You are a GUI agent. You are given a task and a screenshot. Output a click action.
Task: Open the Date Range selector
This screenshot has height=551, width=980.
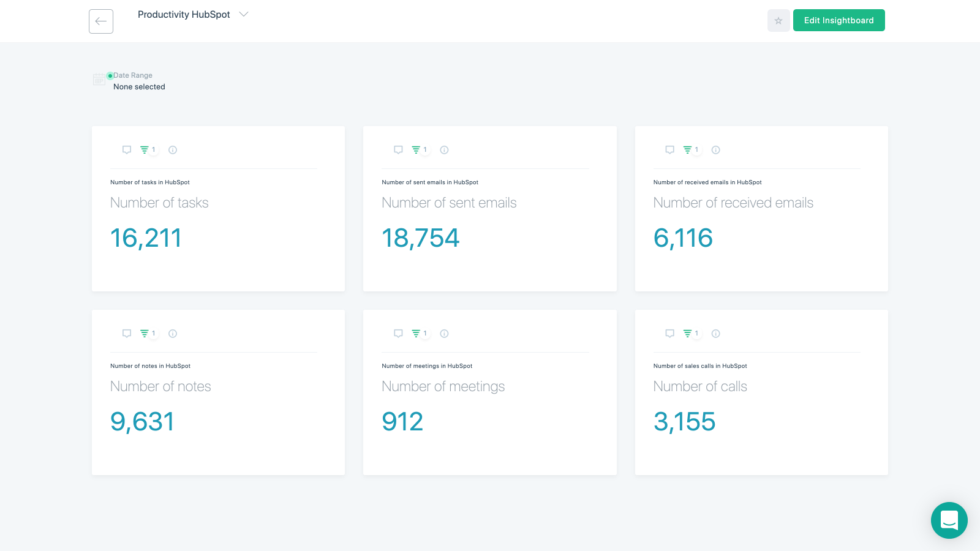coord(139,86)
